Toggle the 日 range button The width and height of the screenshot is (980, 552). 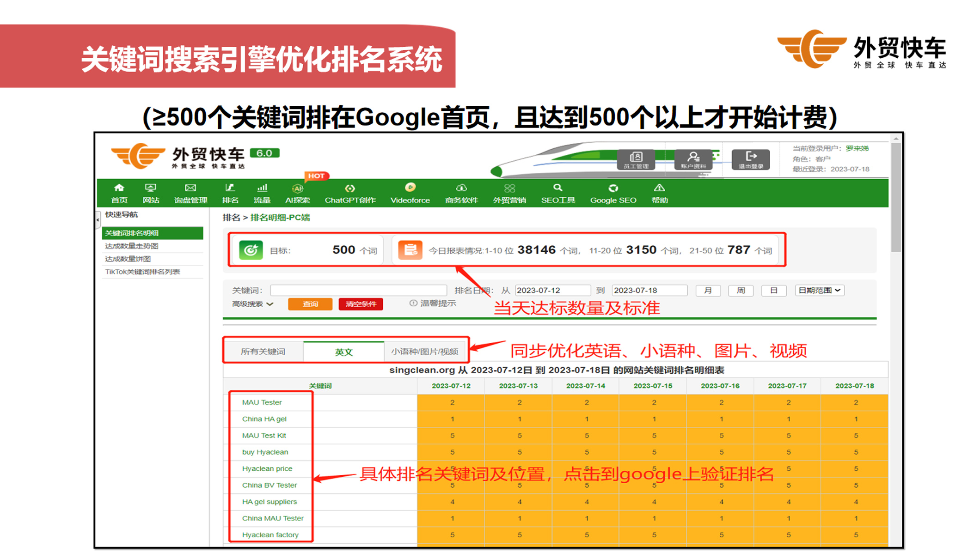point(773,290)
